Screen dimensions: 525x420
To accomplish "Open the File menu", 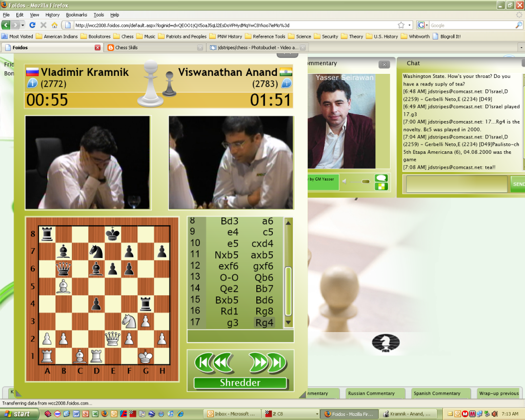I will 6,15.
